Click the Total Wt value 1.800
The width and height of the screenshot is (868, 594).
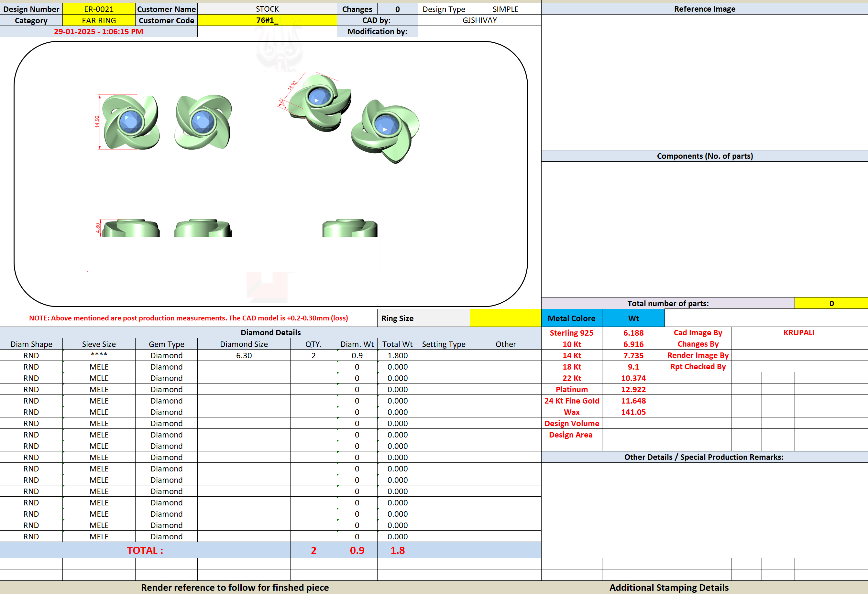[397, 355]
